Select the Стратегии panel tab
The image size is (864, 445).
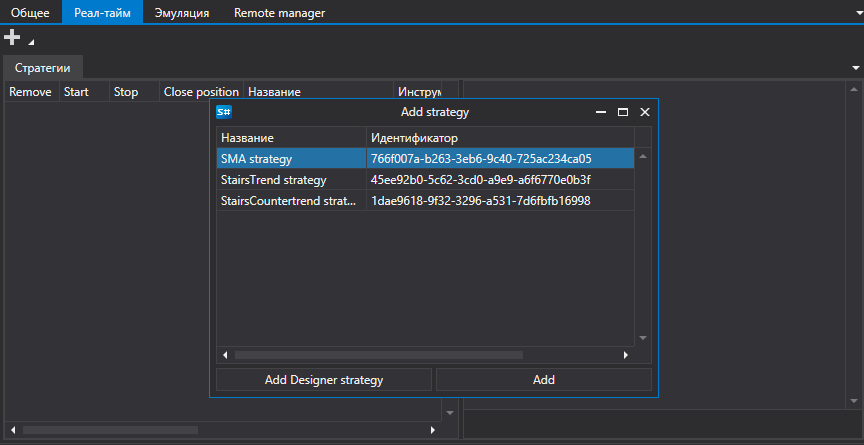click(x=43, y=68)
